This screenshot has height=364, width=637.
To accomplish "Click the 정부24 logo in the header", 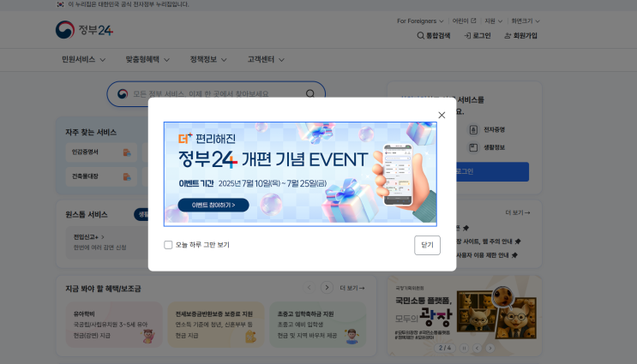I will (x=85, y=30).
